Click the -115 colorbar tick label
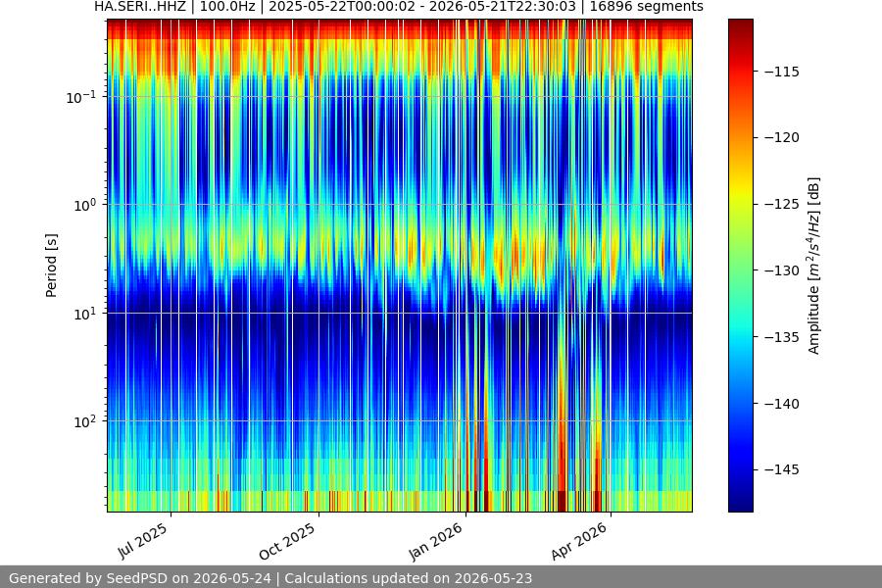Viewport: 882px width, 588px height. 782,72
